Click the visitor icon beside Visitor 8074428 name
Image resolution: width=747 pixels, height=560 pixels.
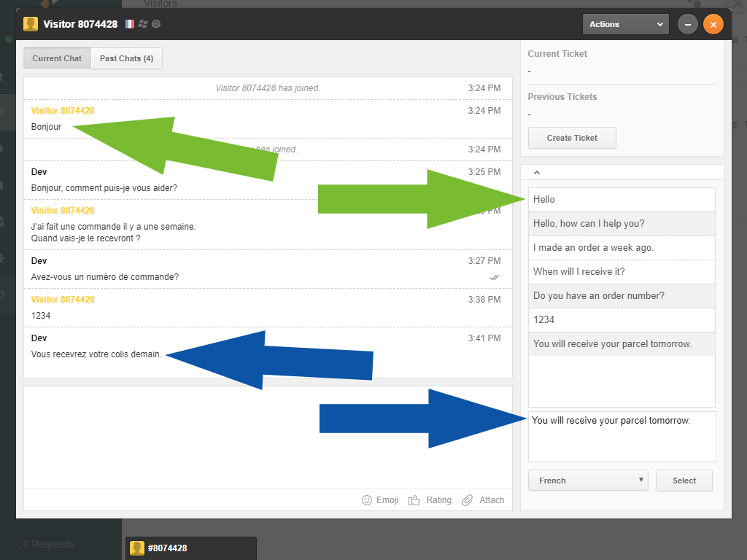click(30, 23)
